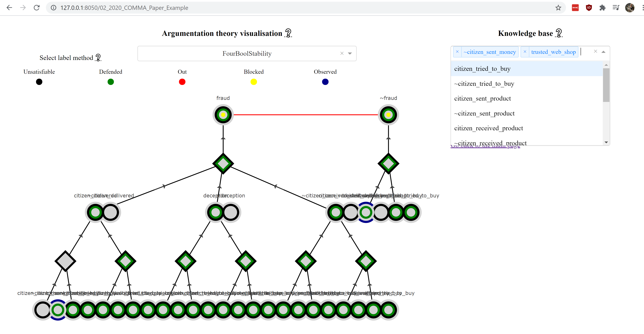Screen dimensions: 644x334
Task: Select the leftmost grey bottom-row node
Action: click(43, 310)
